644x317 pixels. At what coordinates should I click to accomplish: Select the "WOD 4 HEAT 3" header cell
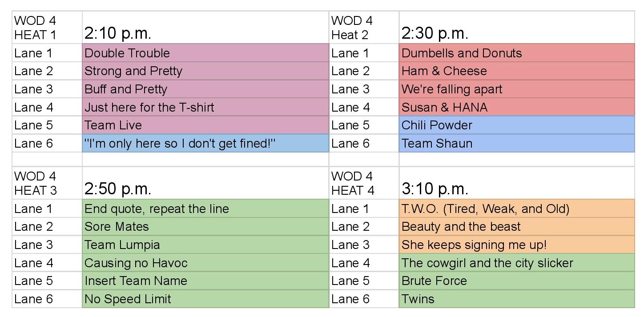[47, 184]
